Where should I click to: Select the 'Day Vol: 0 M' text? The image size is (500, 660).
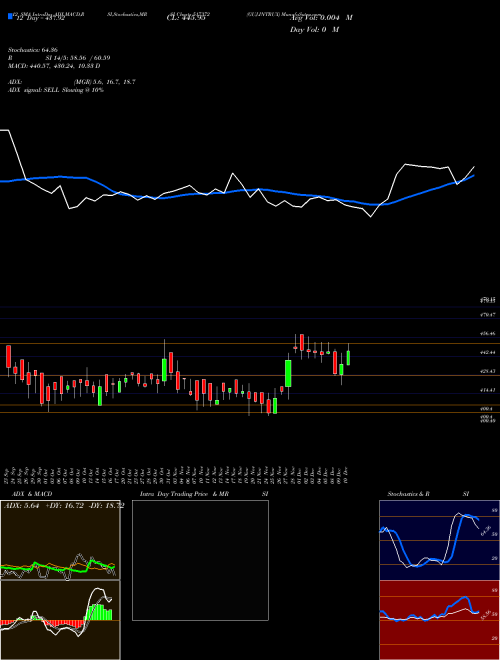coord(314,30)
